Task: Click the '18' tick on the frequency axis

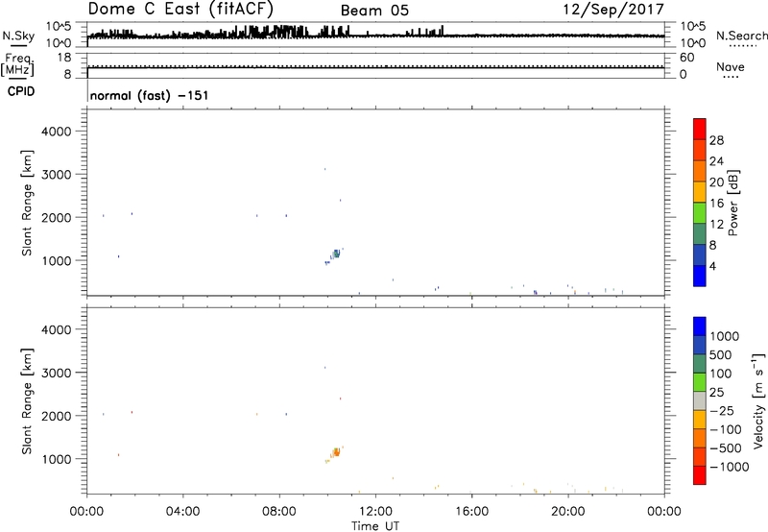Action: 64,58
